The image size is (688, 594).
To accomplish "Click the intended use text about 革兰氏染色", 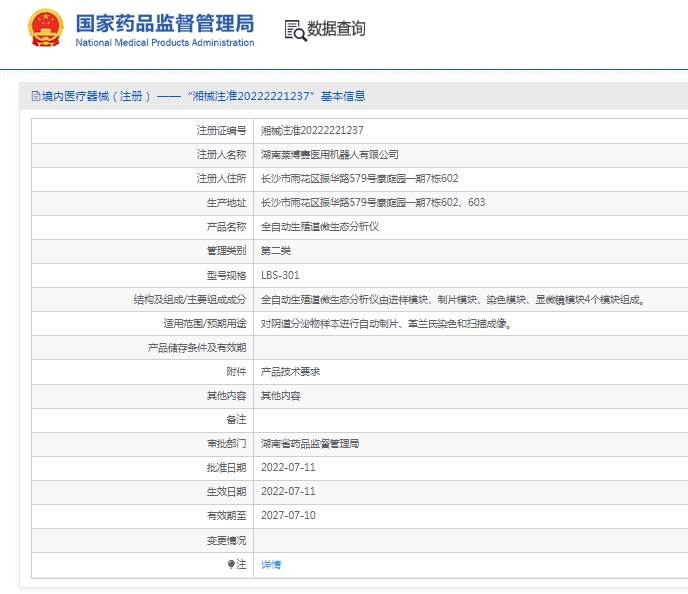I will 386,324.
